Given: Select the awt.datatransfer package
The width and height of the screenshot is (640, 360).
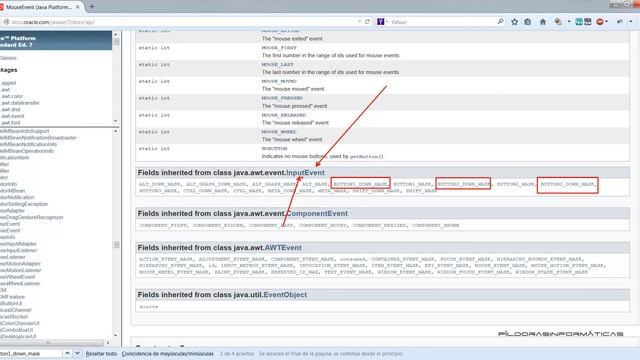Looking at the screenshot, I should [20, 103].
